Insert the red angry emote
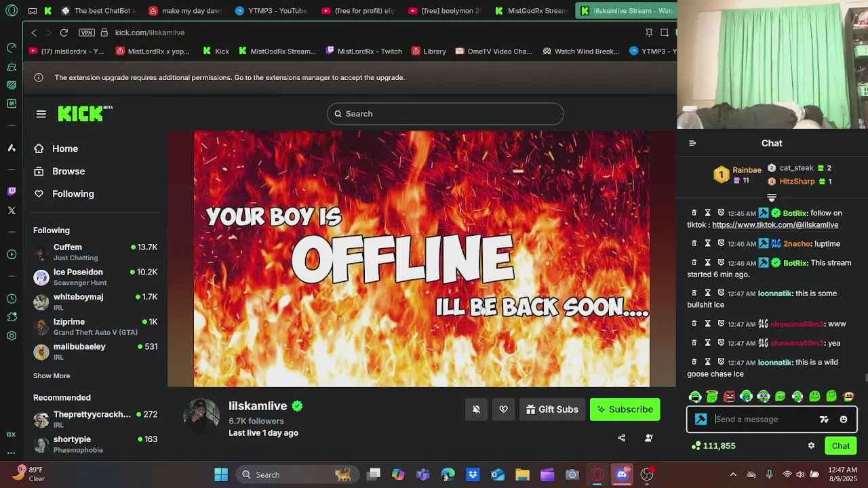Image resolution: width=868 pixels, height=488 pixels. coord(729,396)
